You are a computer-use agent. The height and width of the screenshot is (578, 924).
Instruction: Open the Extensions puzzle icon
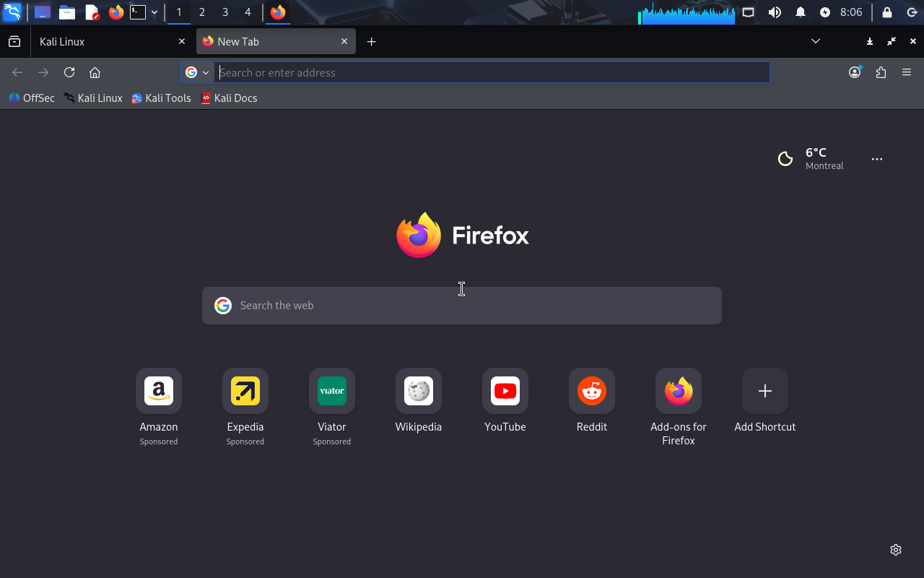tap(881, 72)
